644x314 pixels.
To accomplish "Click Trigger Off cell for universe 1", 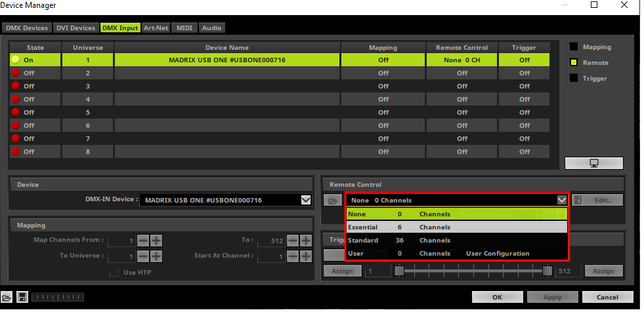I will (524, 60).
